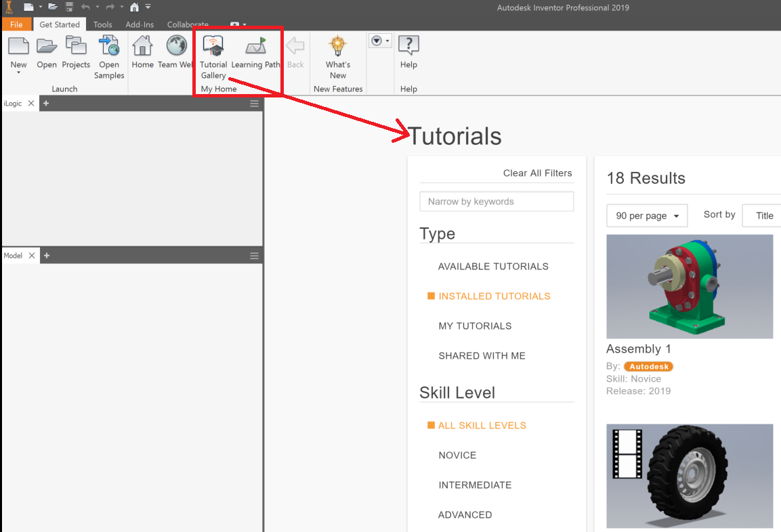Expand the Redo history dropdown arrow
781x532 pixels.
[121, 7]
